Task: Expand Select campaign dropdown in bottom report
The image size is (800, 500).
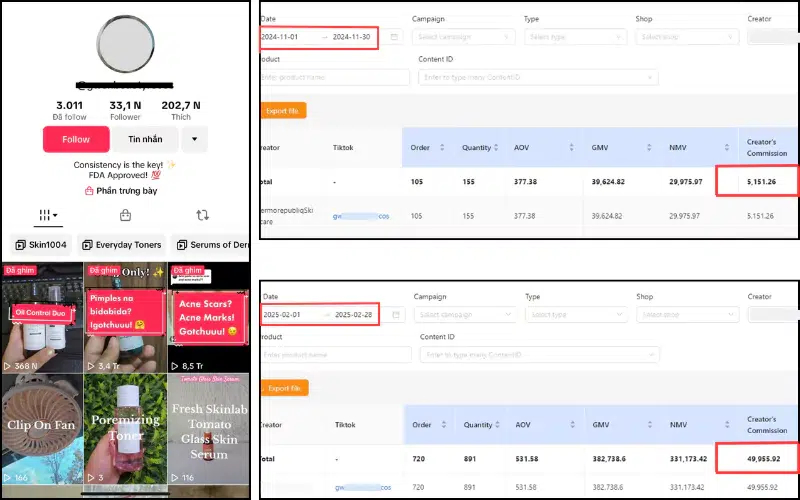Action: (x=465, y=315)
